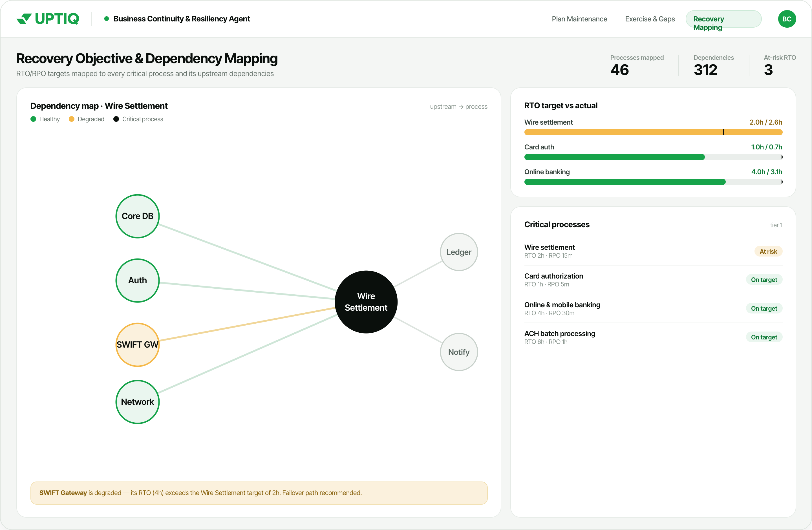812x530 pixels.
Task: Open the BC user avatar
Action: (x=787, y=19)
